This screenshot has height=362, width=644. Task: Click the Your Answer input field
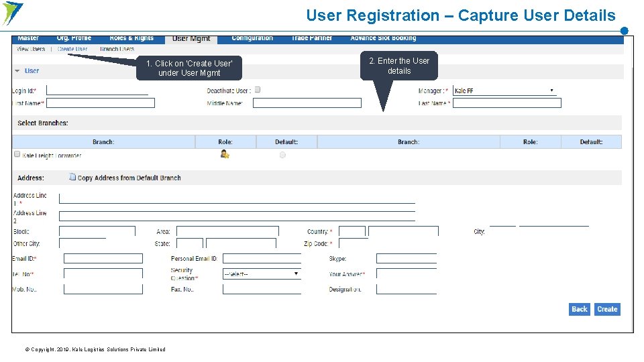point(407,274)
